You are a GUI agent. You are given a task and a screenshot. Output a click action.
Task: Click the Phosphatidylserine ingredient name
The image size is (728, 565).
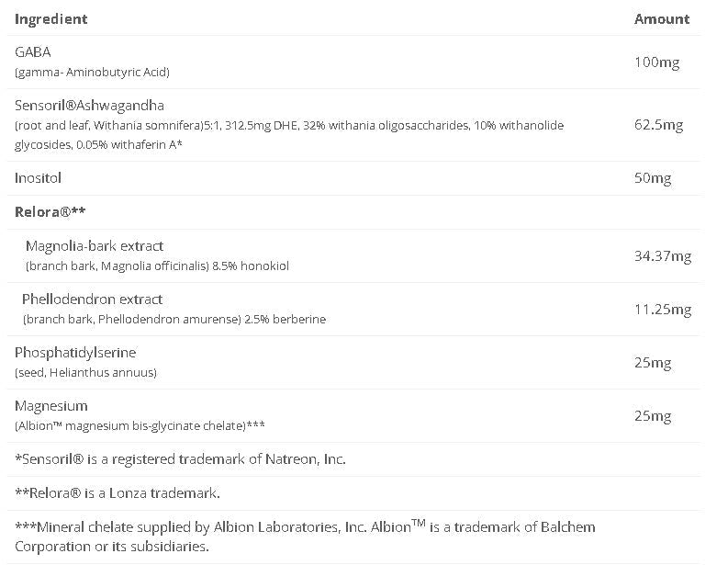point(75,353)
